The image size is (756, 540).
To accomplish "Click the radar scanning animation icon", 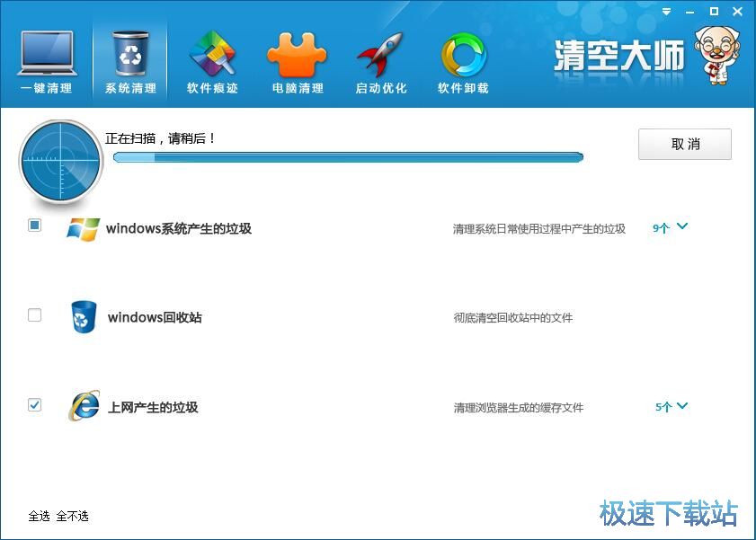I will [60, 162].
